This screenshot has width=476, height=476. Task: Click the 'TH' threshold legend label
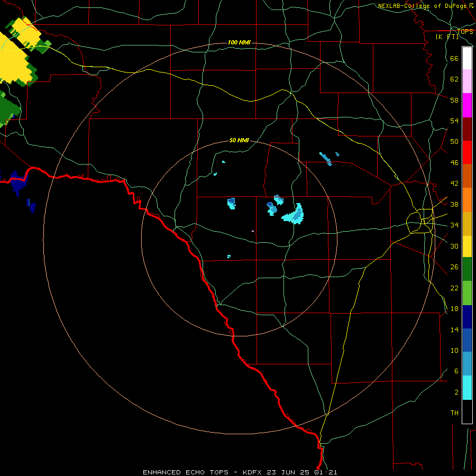coord(454,413)
